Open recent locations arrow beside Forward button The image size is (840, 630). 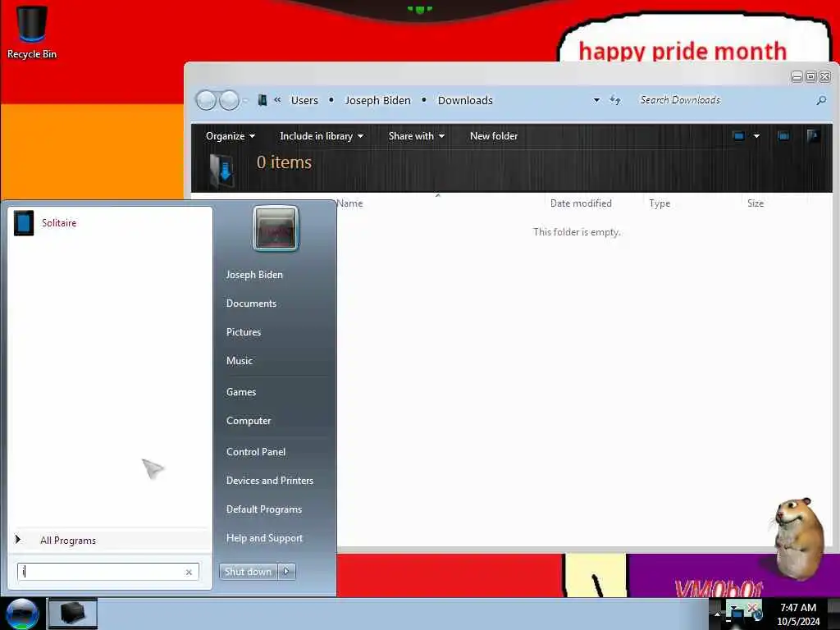246,100
